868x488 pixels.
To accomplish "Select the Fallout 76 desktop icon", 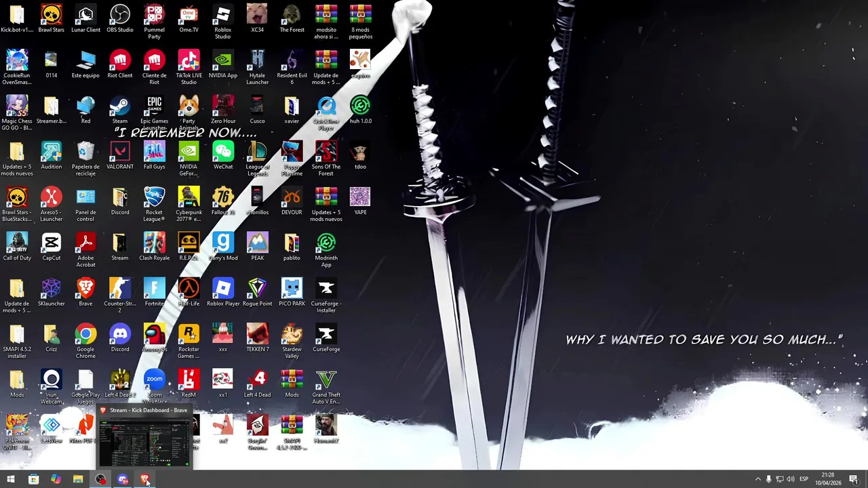I will point(223,201).
